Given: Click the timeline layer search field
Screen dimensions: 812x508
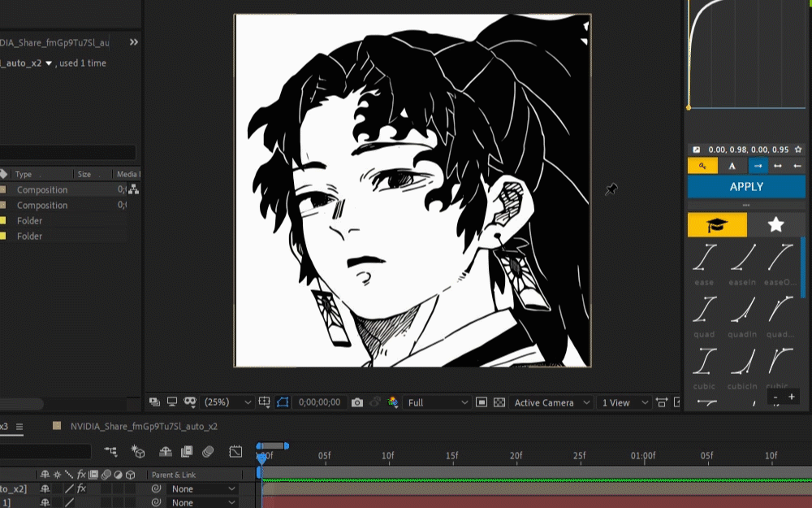Looking at the screenshot, I should (x=45, y=451).
